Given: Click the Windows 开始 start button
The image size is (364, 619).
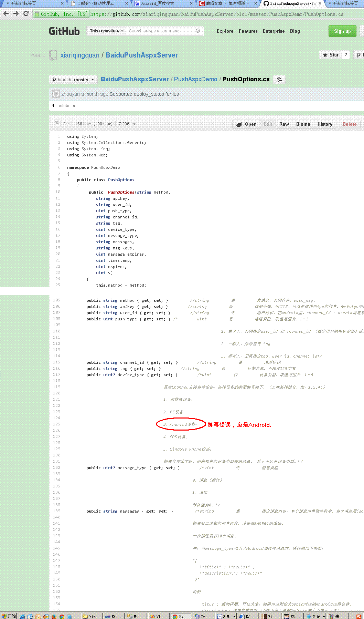Looking at the screenshot, I should 9,616.
